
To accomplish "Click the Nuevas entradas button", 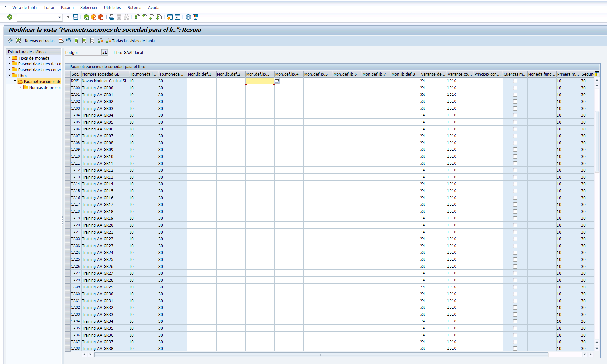I will 40,41.
